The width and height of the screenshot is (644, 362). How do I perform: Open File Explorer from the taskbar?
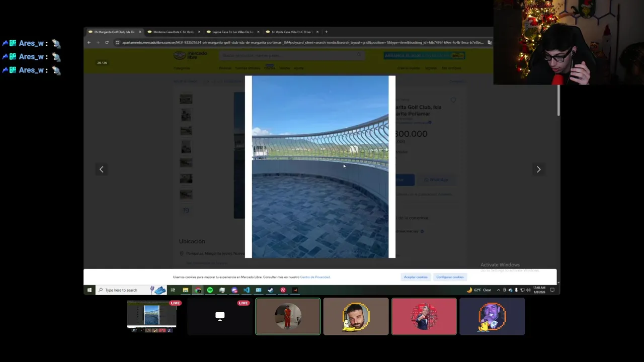[x=185, y=290]
